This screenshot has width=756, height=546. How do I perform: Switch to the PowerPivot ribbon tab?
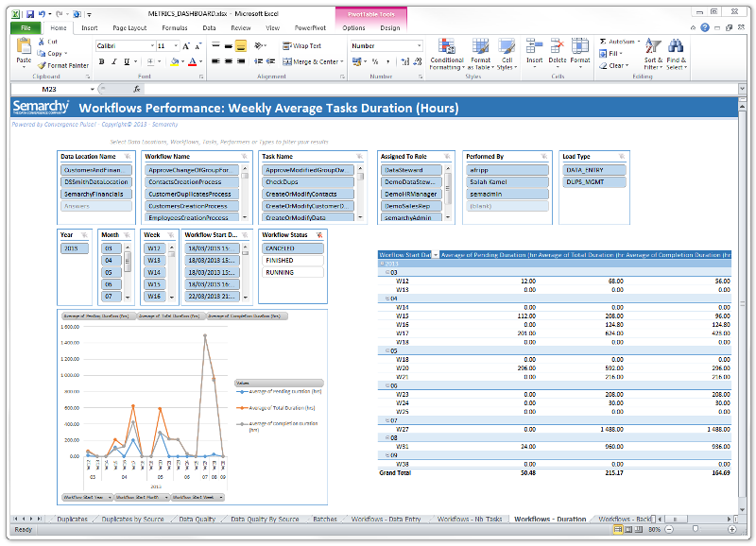310,28
